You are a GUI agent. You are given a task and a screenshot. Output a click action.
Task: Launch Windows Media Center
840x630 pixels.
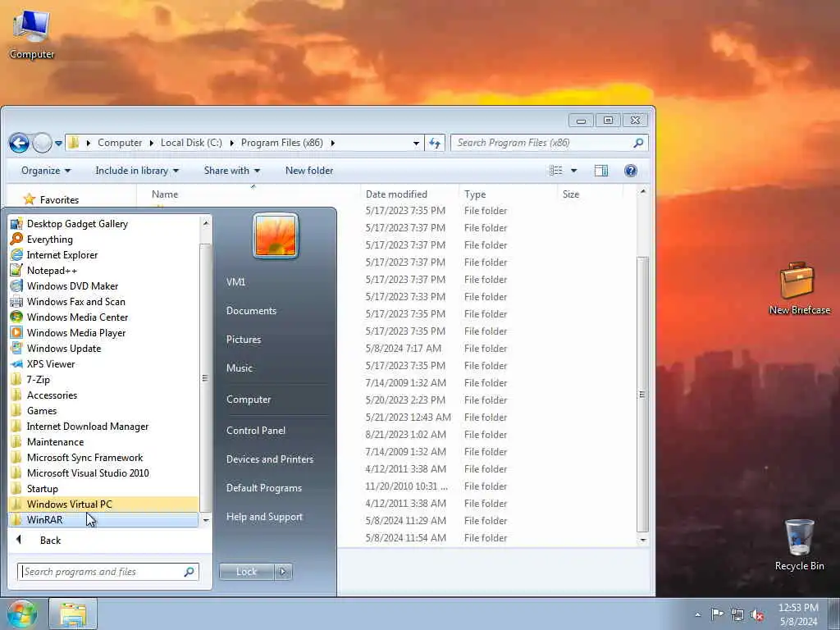[103, 317]
